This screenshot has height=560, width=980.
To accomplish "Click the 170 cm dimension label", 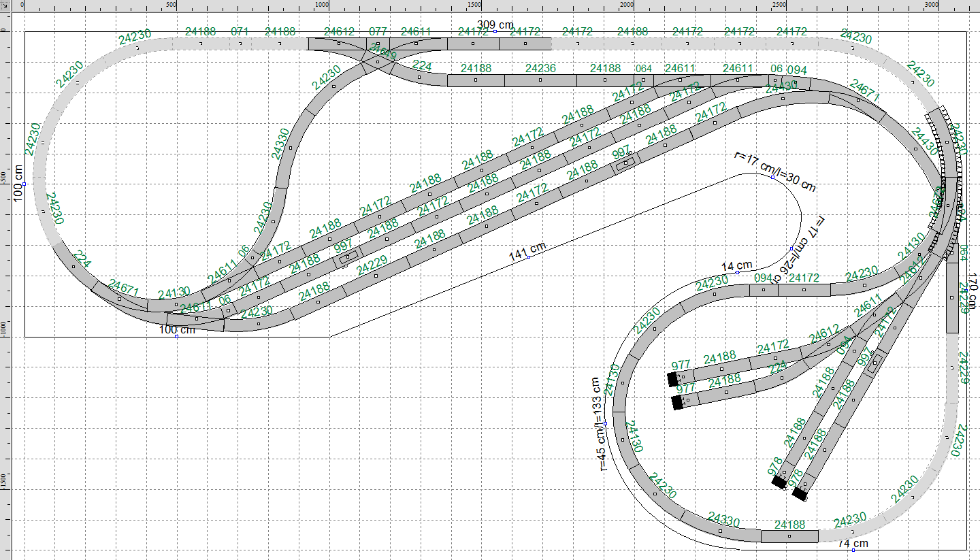I will click(x=973, y=291).
